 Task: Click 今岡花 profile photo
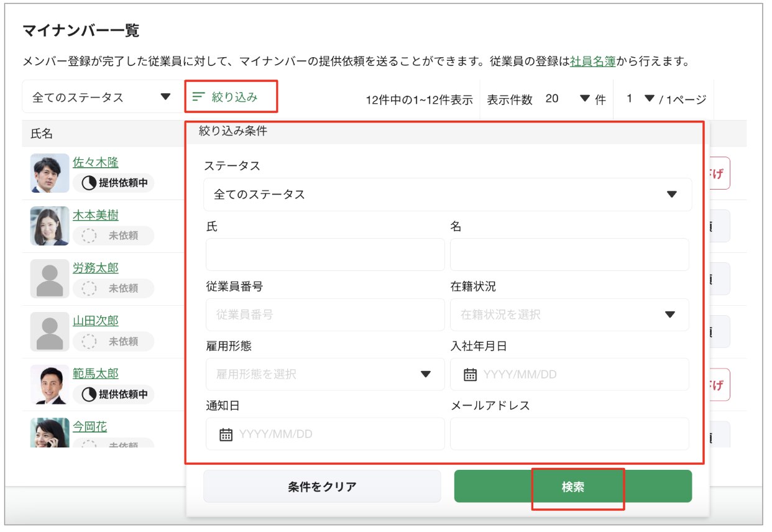pos(50,433)
